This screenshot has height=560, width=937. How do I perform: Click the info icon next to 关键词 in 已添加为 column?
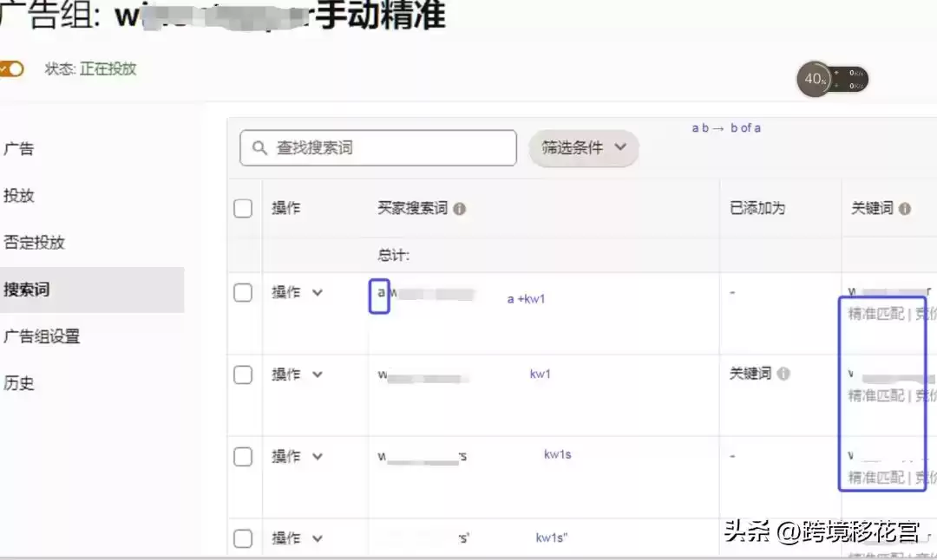click(784, 374)
